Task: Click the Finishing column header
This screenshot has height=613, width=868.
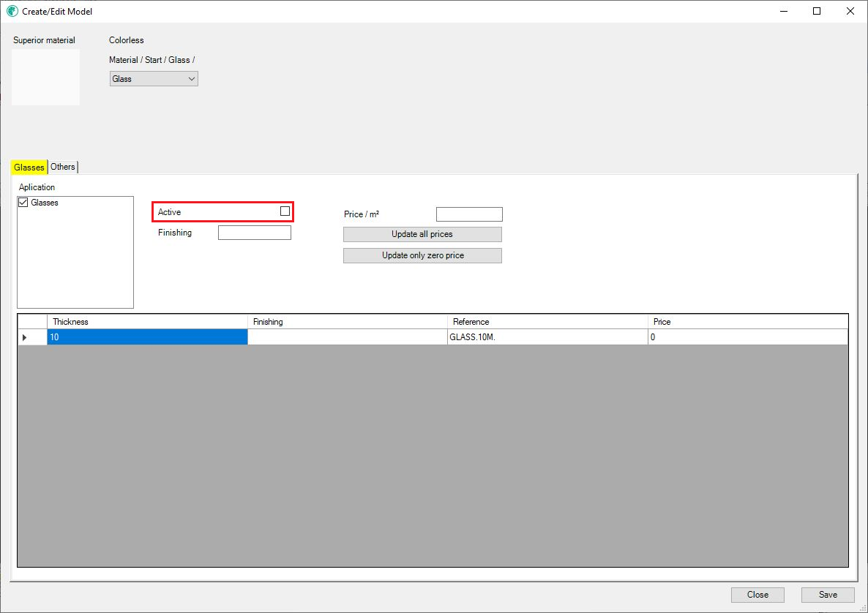Action: click(x=347, y=321)
